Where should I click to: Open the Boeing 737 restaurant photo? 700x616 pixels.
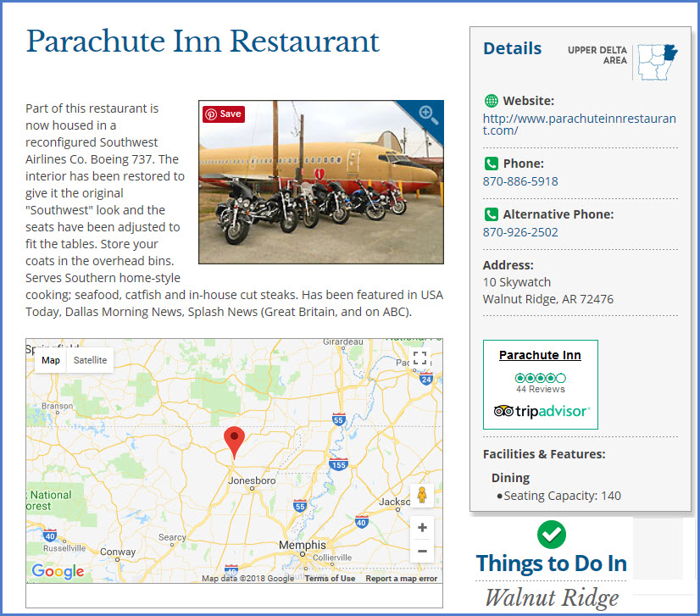(x=321, y=182)
